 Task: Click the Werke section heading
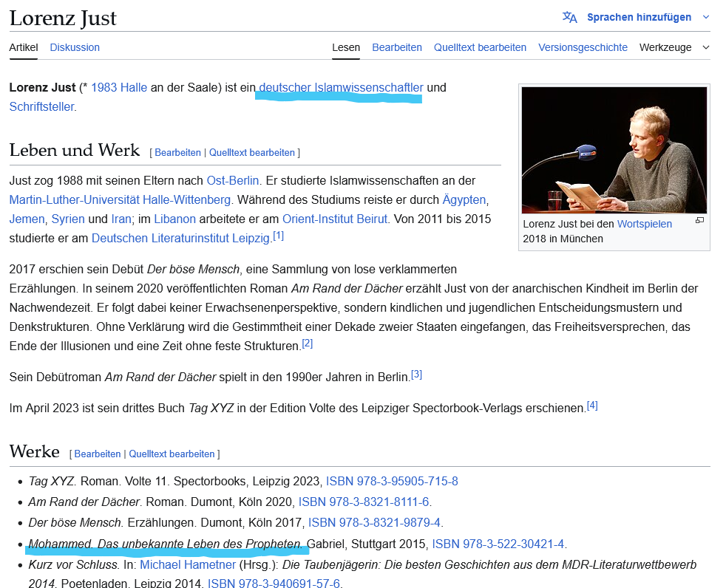pyautogui.click(x=35, y=451)
